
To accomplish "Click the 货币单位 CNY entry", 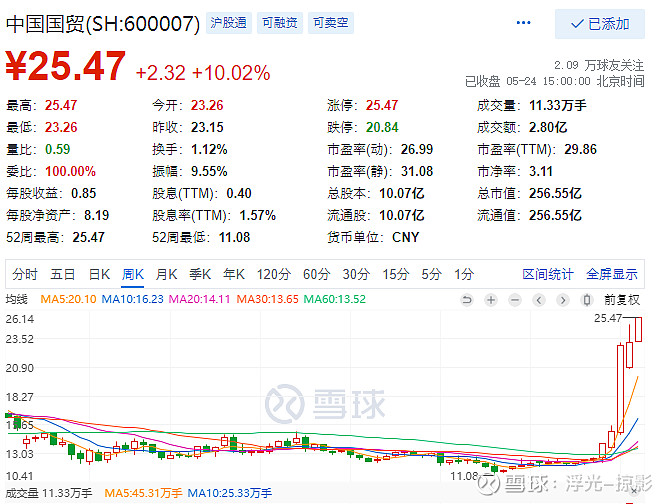I will coord(373,237).
